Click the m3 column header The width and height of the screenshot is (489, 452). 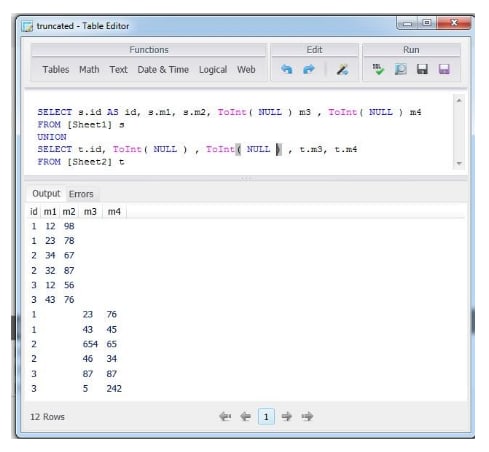point(90,211)
